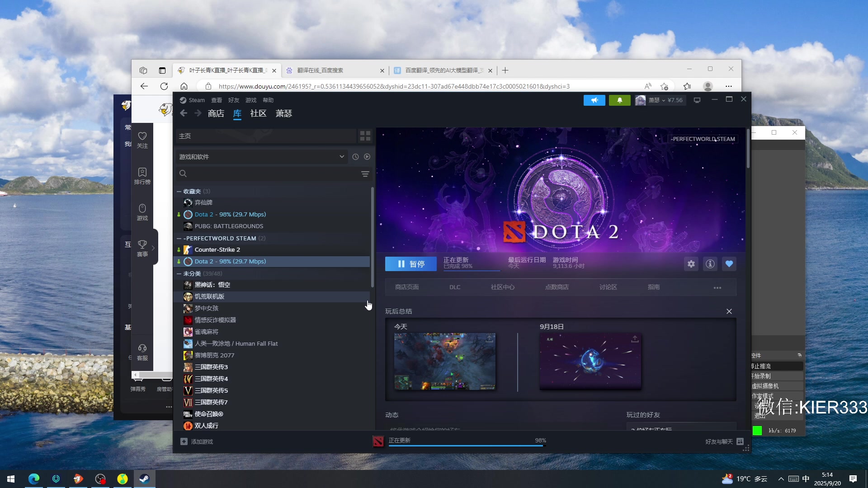868x488 pixels.
Task: Go to Edge browser home page
Action: point(184,86)
